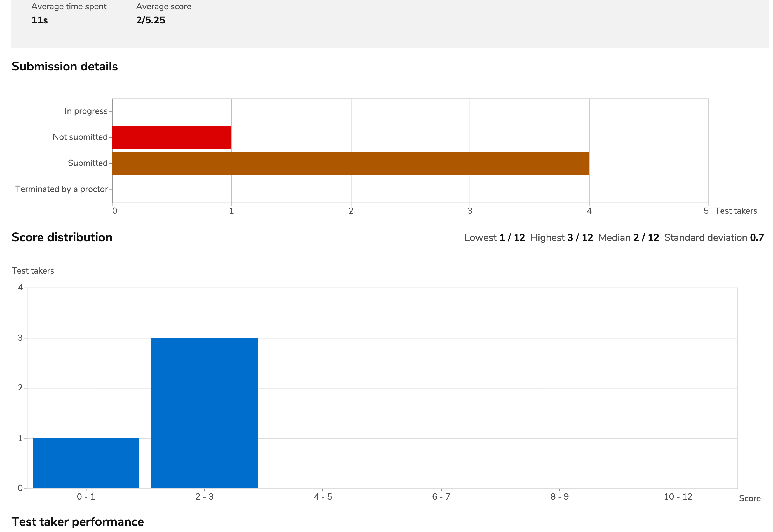
Task: Click the Standard deviation 0.7 statistic
Action: (714, 238)
